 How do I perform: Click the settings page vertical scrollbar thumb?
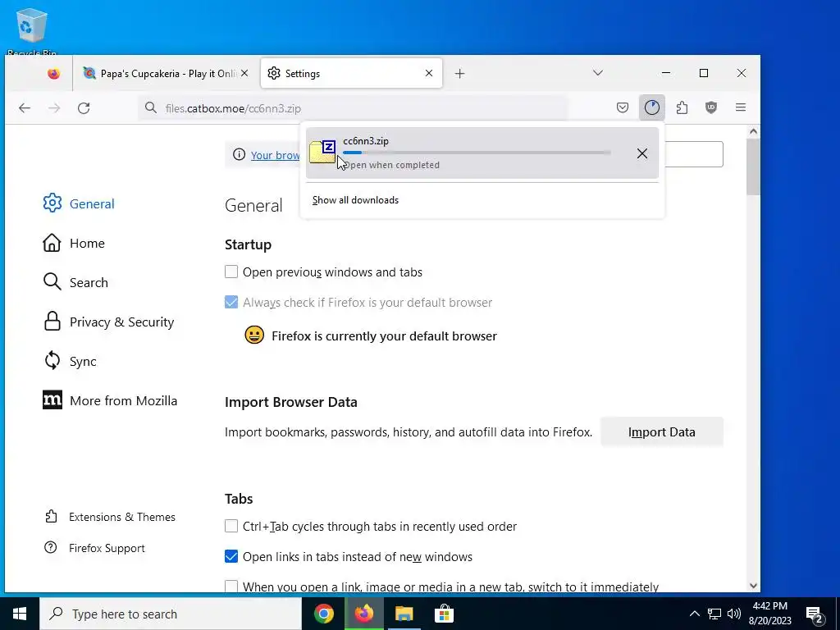click(753, 167)
